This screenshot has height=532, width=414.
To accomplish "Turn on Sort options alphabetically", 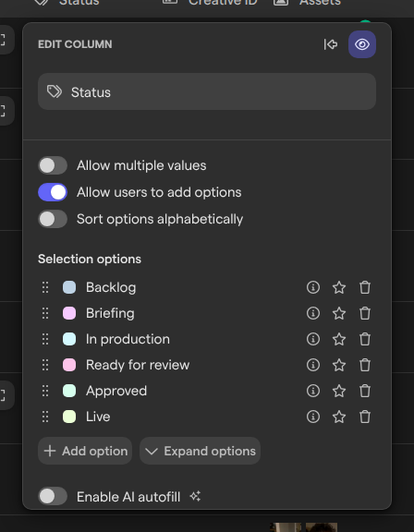I will (53, 219).
